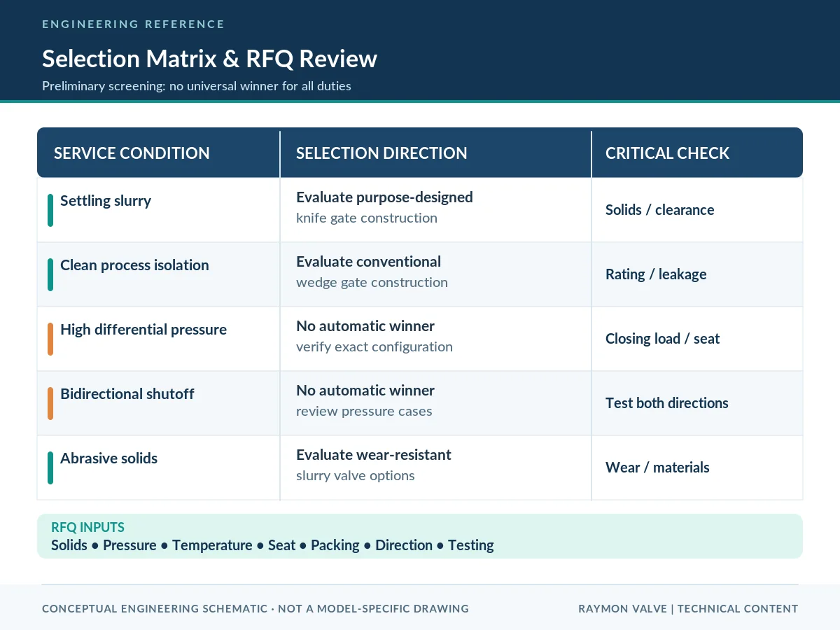The image size is (840, 630).
Task: Click 'knife gate construction' text
Action: 367,218
